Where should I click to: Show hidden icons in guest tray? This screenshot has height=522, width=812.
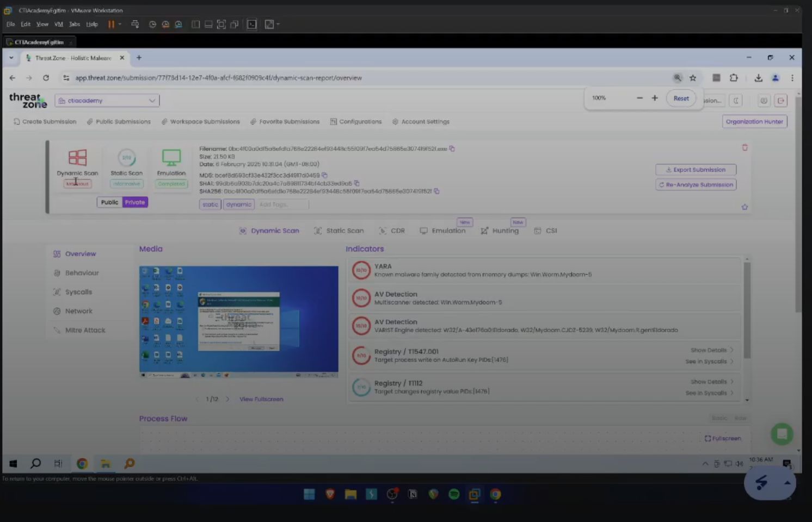(705, 464)
